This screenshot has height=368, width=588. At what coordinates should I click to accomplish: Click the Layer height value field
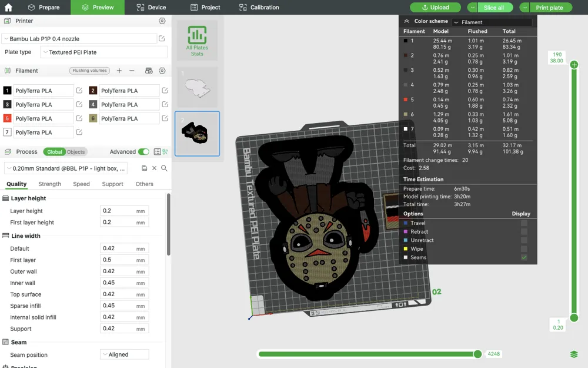click(125, 211)
